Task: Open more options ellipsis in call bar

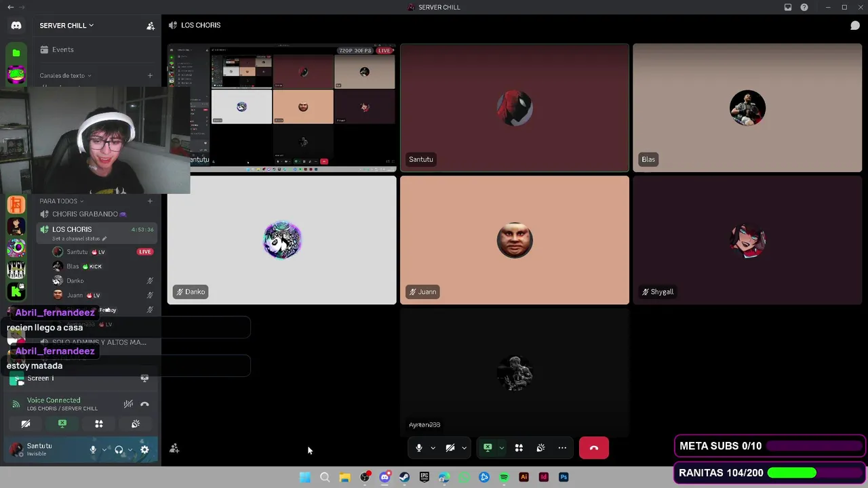Action: tap(562, 448)
